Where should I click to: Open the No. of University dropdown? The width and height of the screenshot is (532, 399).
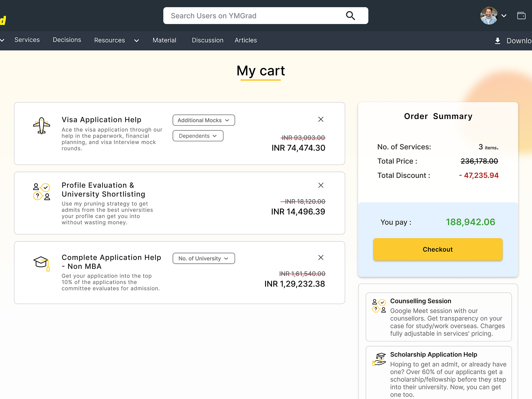tap(203, 258)
